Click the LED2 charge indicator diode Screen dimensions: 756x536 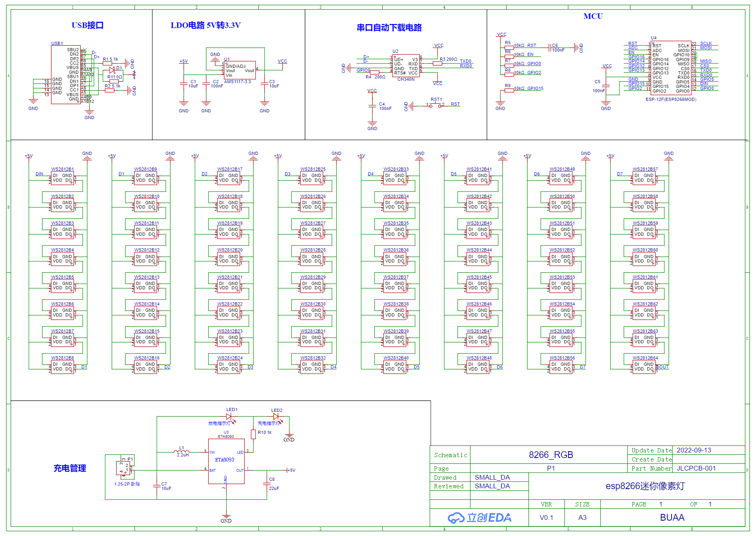point(276,417)
